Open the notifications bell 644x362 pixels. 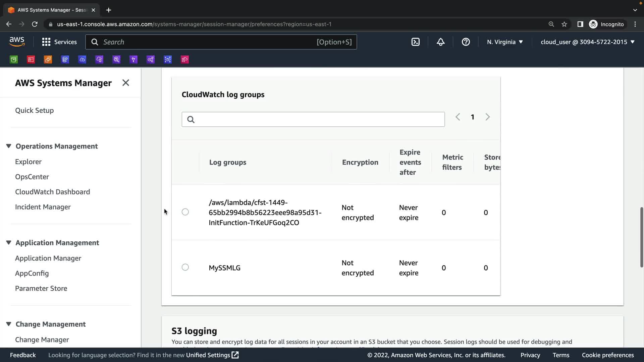pos(440,42)
